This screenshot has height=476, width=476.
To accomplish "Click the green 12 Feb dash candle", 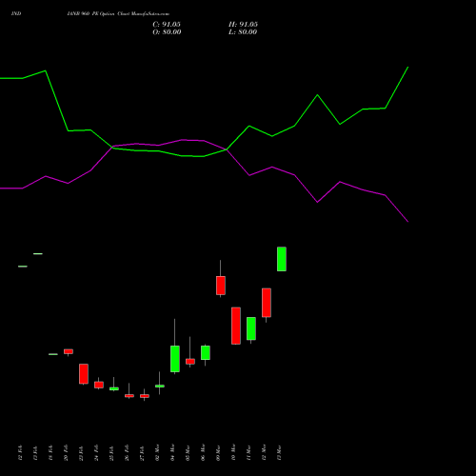I will (x=23, y=267).
